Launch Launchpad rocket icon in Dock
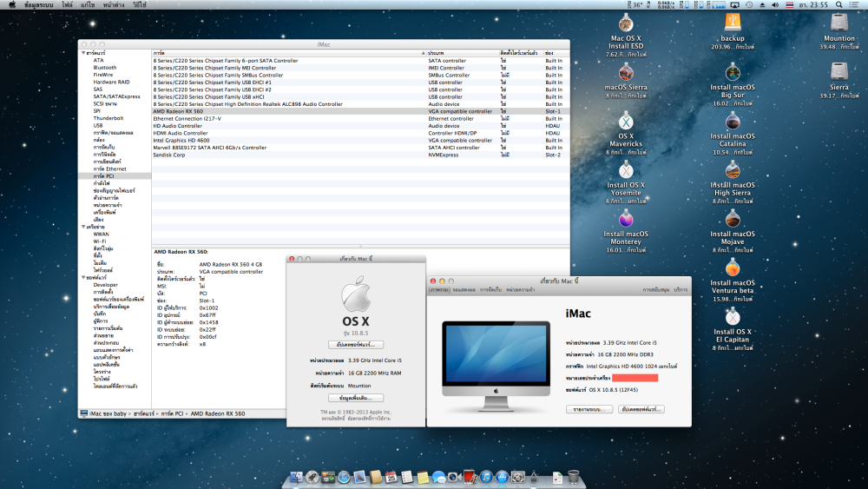 click(x=312, y=477)
